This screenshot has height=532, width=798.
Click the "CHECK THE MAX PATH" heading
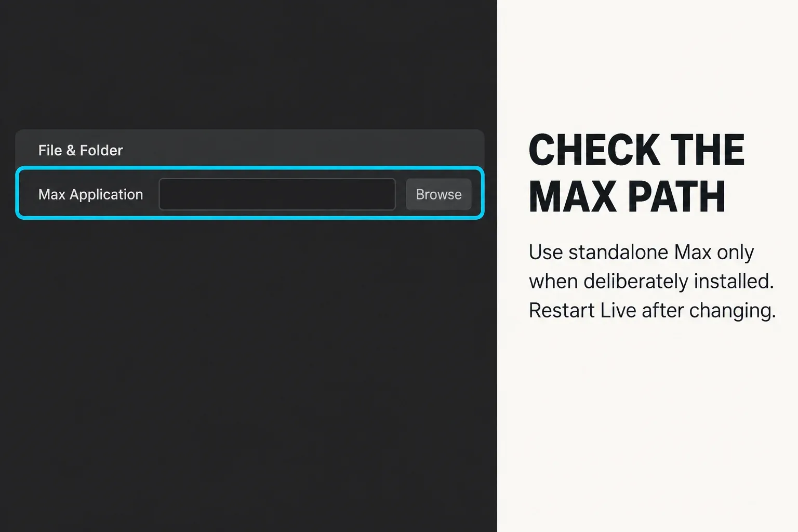(636, 173)
